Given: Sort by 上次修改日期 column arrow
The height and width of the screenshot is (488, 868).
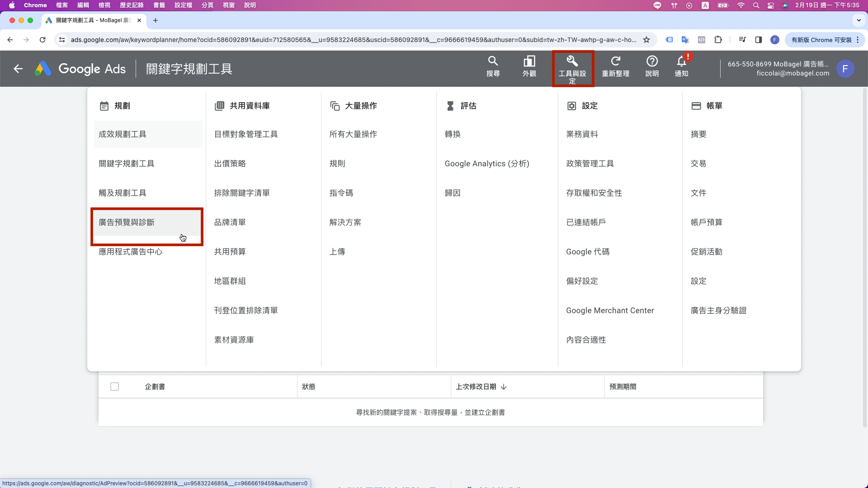Looking at the screenshot, I should (504, 387).
